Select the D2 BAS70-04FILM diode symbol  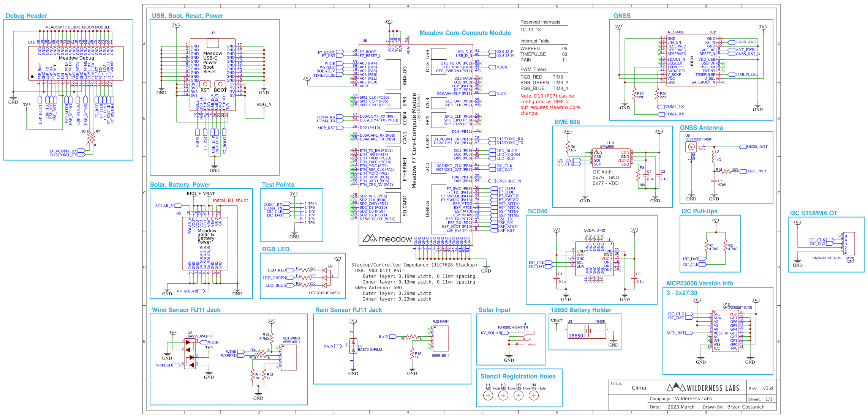353,346
